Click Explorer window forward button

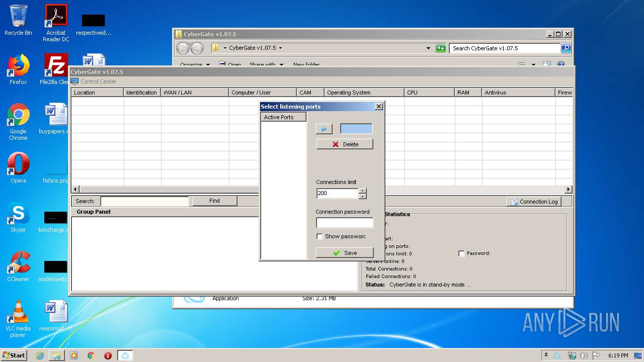point(197,48)
